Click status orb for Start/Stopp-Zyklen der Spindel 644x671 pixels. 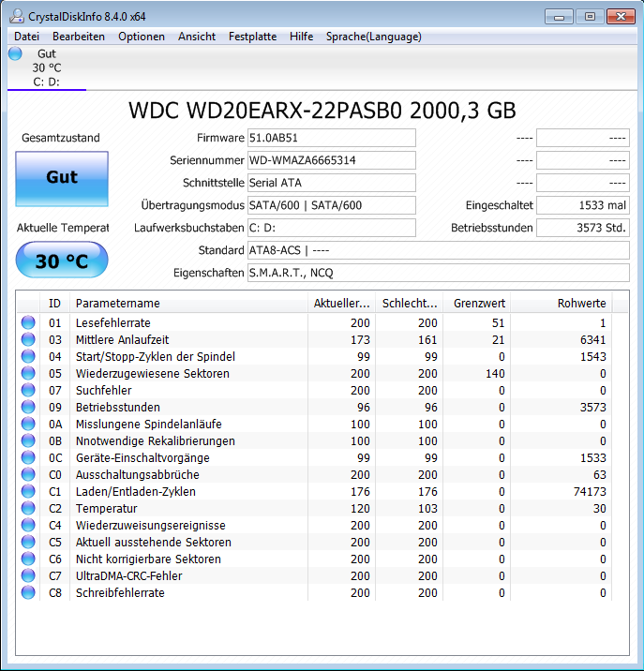click(x=28, y=356)
